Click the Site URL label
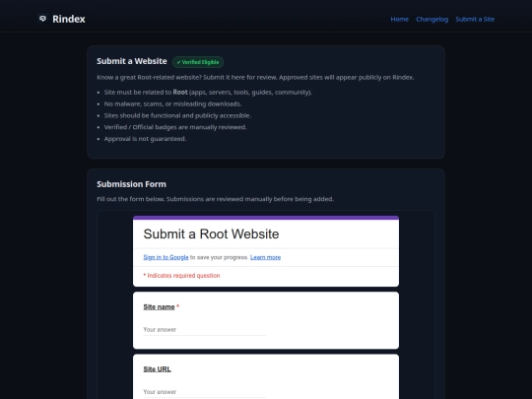The width and height of the screenshot is (532, 399). (157, 369)
